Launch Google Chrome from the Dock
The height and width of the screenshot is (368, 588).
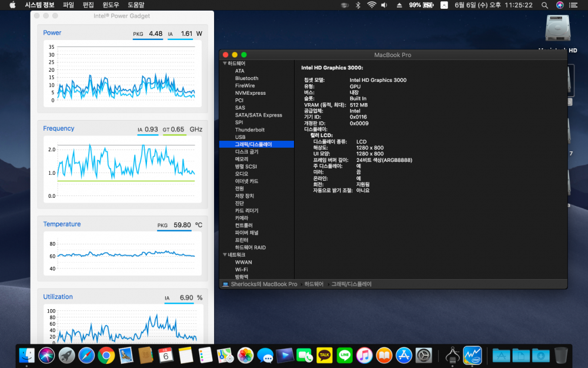coord(106,355)
